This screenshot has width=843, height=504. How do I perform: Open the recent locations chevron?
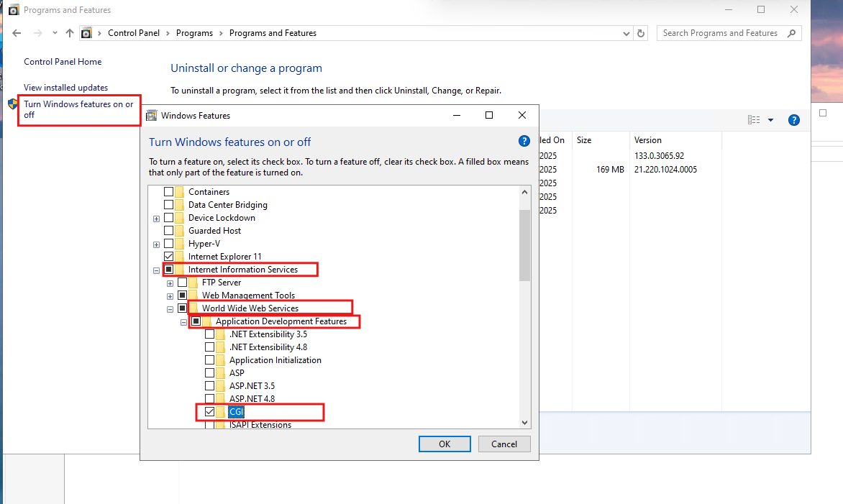click(x=55, y=33)
